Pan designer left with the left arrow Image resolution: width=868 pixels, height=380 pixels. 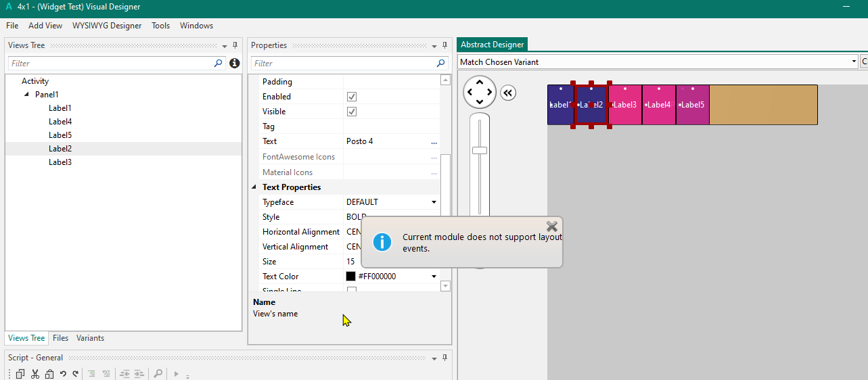coord(470,92)
